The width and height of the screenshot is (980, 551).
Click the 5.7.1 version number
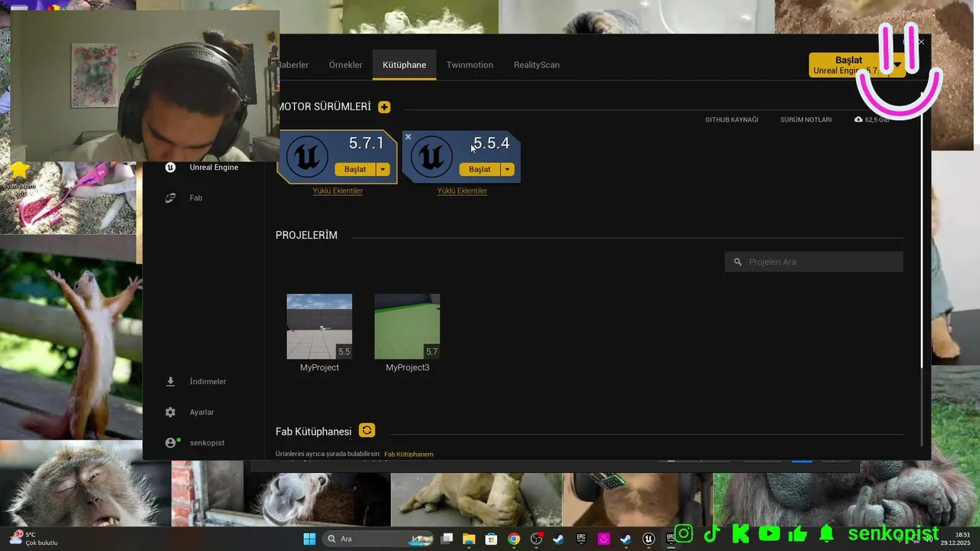coord(366,143)
